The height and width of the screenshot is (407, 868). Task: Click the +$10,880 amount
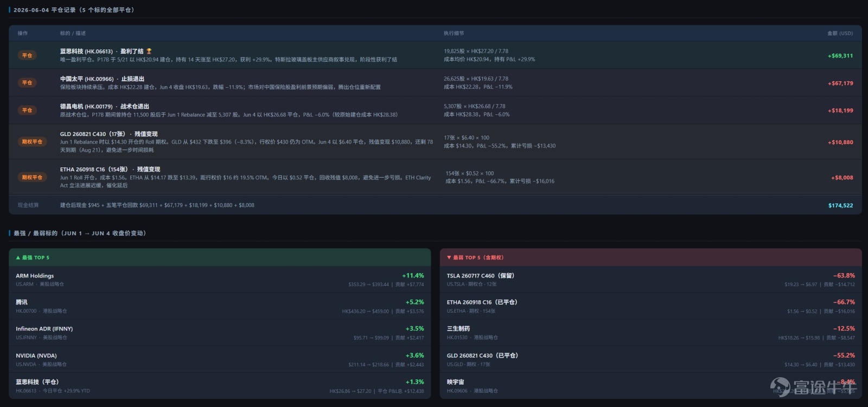[x=840, y=143]
